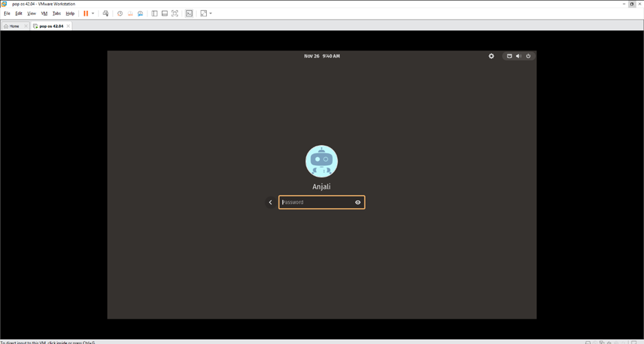
Task: Click the VMware pause VM button
Action: pos(86,14)
